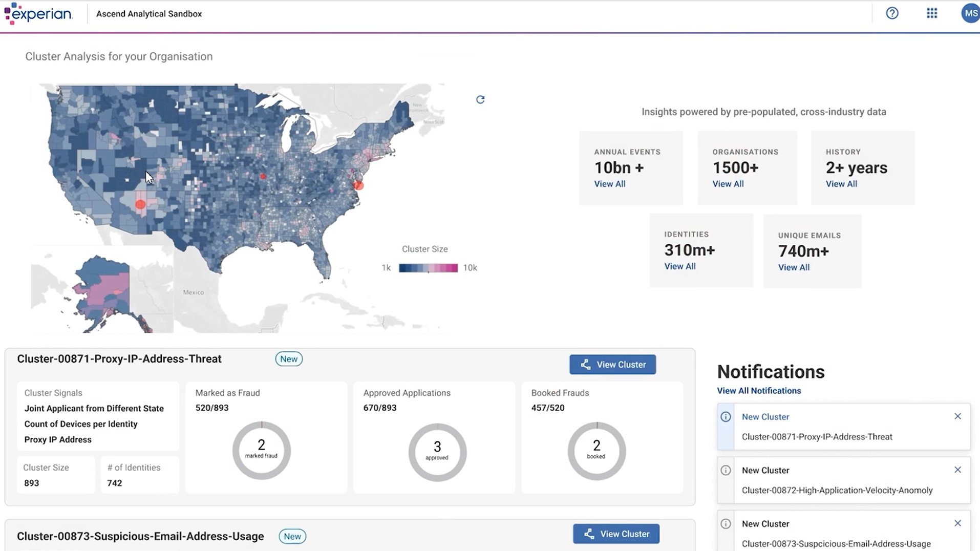Click info icon on Proxy-IP-Address-Threat notification

pyautogui.click(x=726, y=417)
